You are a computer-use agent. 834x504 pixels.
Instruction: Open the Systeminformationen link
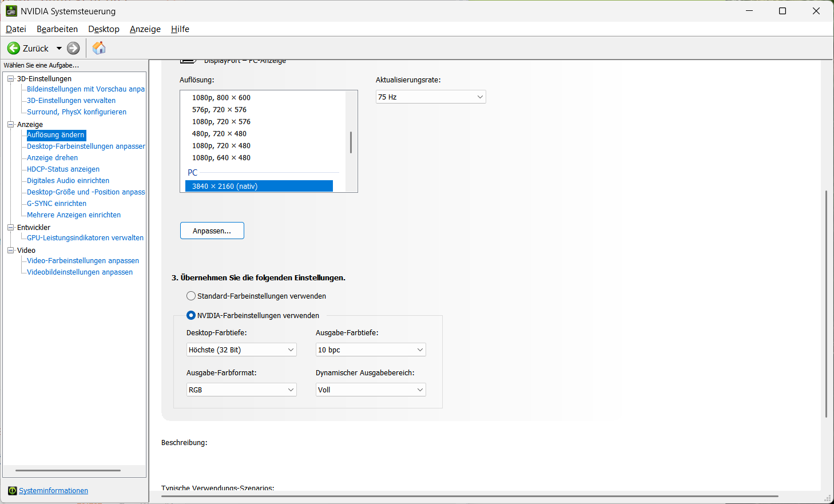click(53, 491)
